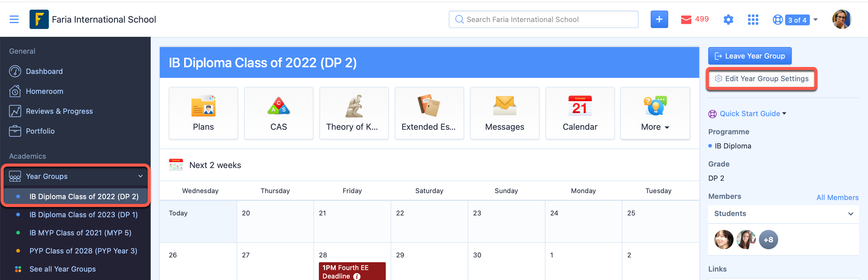Click the See all Year Groups dots icon
Image resolution: width=868 pixels, height=280 pixels.
pos(18,269)
